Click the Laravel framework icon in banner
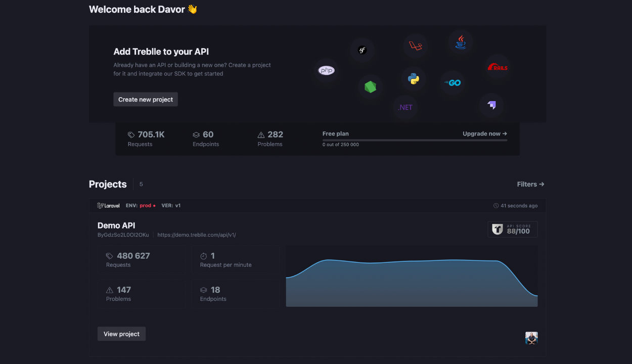 pyautogui.click(x=416, y=46)
